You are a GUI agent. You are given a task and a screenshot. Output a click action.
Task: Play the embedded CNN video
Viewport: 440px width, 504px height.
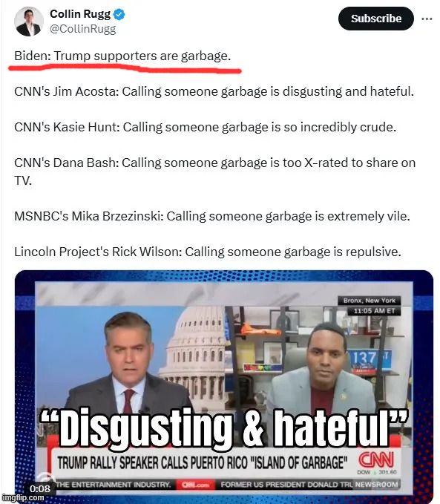[223, 385]
